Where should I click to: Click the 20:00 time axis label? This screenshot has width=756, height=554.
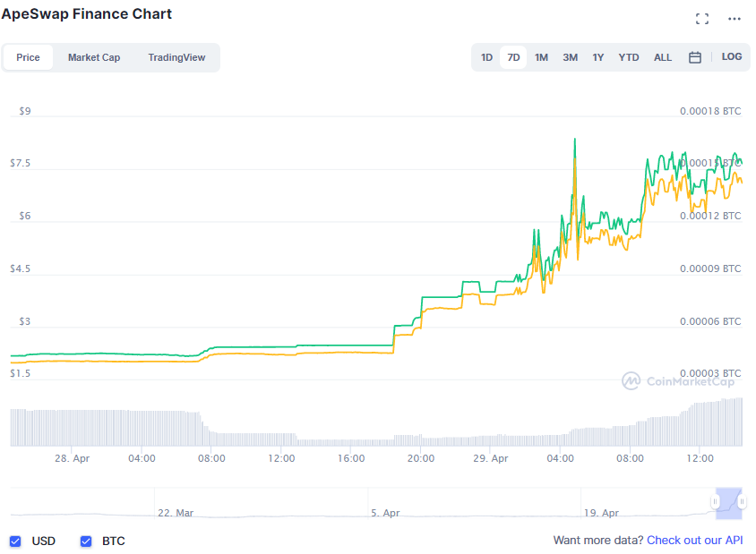coord(420,458)
